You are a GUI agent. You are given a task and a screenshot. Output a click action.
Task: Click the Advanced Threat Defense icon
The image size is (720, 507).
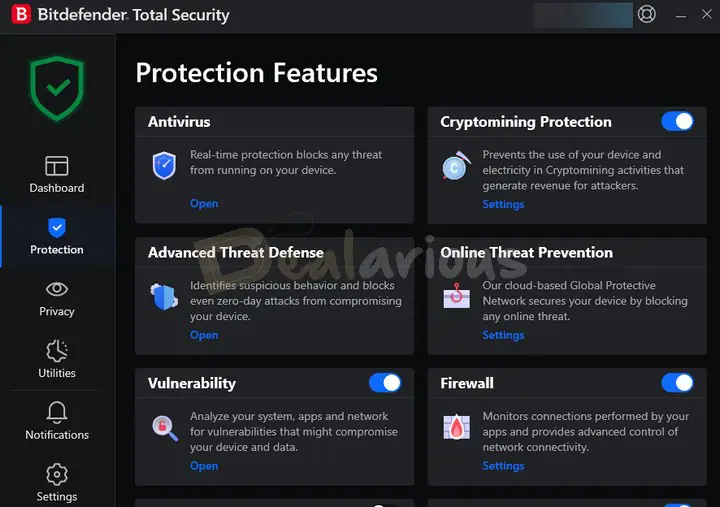tap(163, 297)
